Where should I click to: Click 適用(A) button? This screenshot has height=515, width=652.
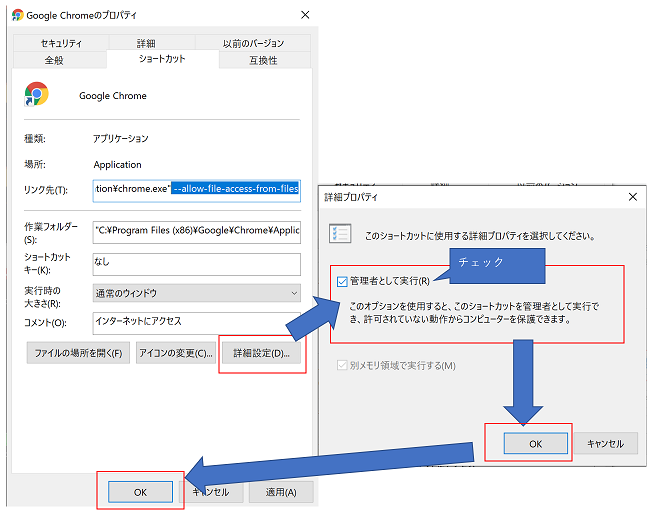[x=281, y=492]
